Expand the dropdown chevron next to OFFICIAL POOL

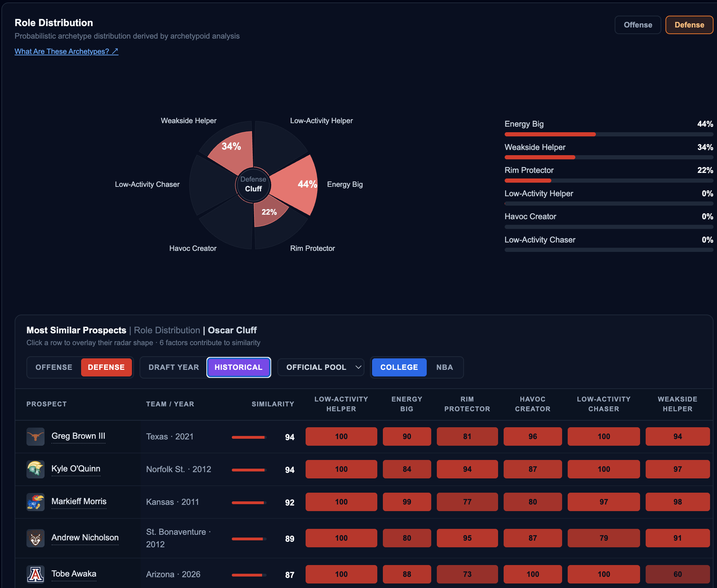click(x=358, y=367)
